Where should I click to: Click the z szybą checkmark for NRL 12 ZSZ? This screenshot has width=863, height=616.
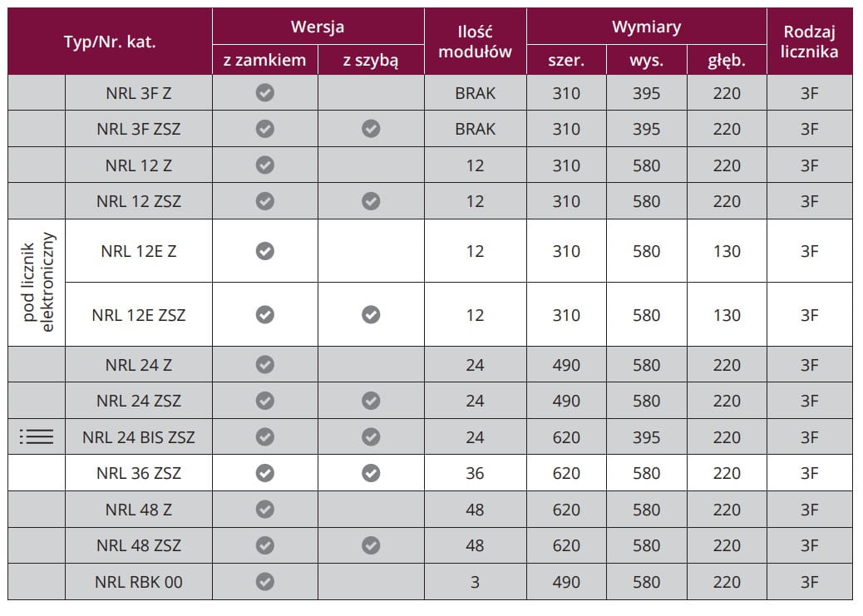(x=371, y=201)
